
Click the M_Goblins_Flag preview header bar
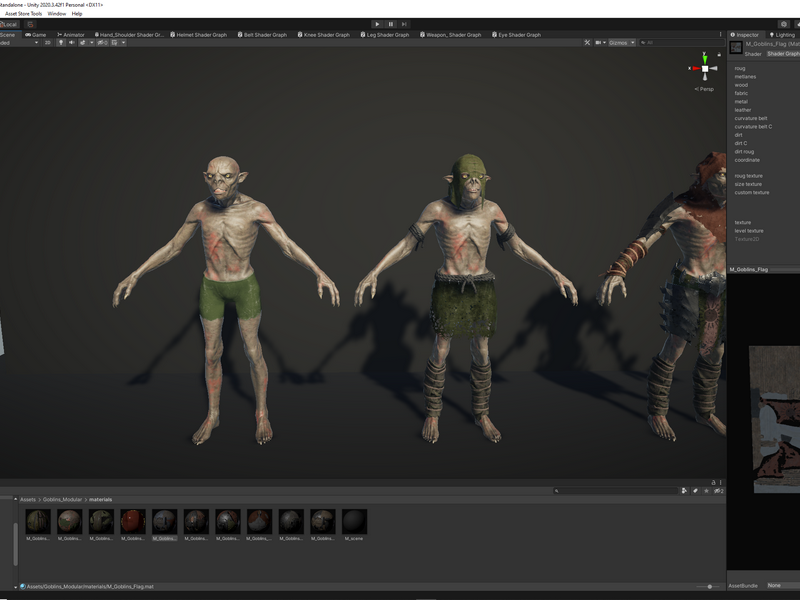(763, 269)
